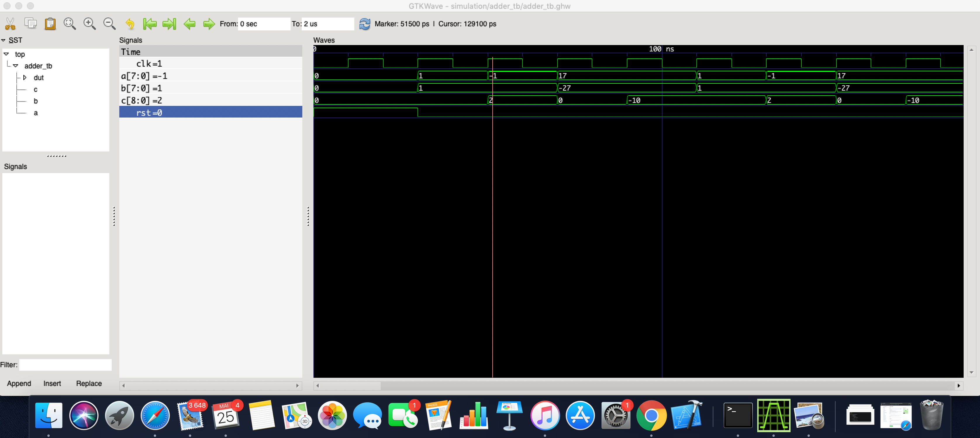980x438 pixels.
Task: Click the From time input field
Action: click(x=264, y=24)
